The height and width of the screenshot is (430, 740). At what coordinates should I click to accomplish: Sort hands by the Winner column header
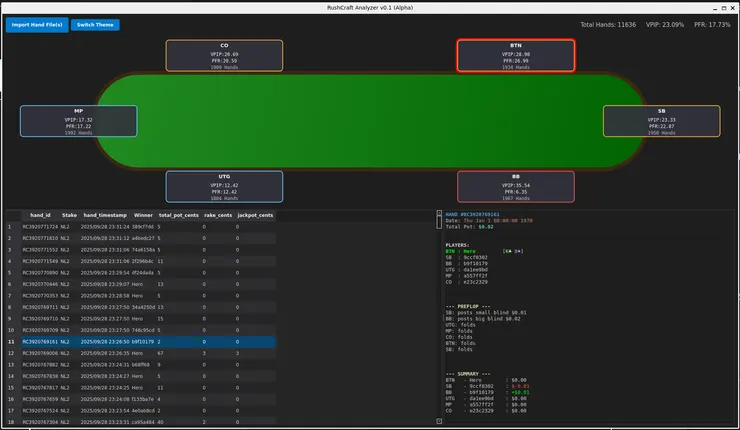click(143, 215)
